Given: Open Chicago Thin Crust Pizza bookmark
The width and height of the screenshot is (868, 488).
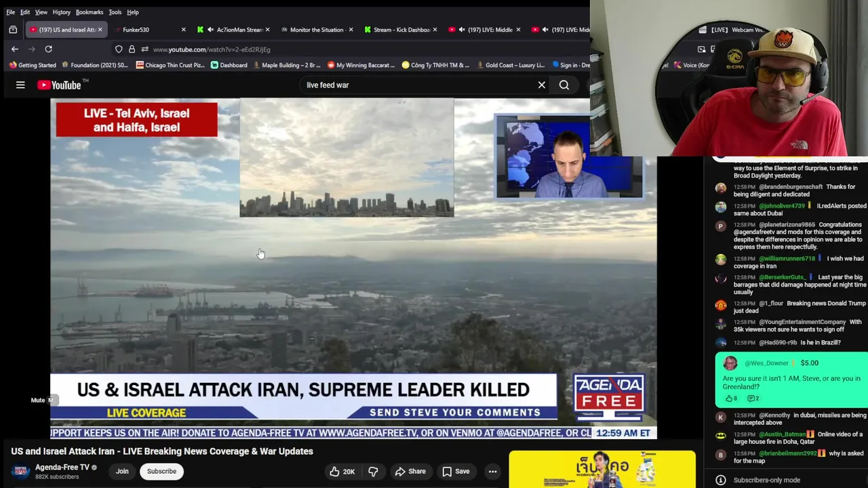Looking at the screenshot, I should pos(170,65).
